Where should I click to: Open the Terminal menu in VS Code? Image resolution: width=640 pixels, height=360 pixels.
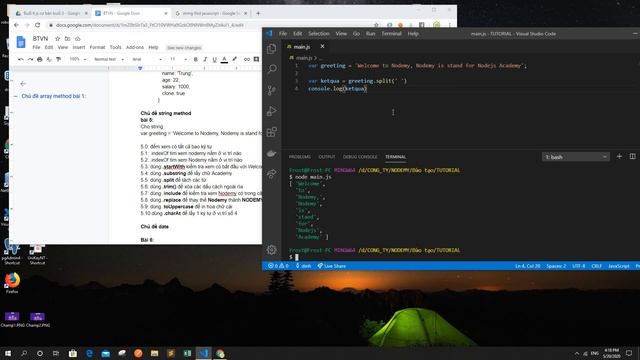391,33
